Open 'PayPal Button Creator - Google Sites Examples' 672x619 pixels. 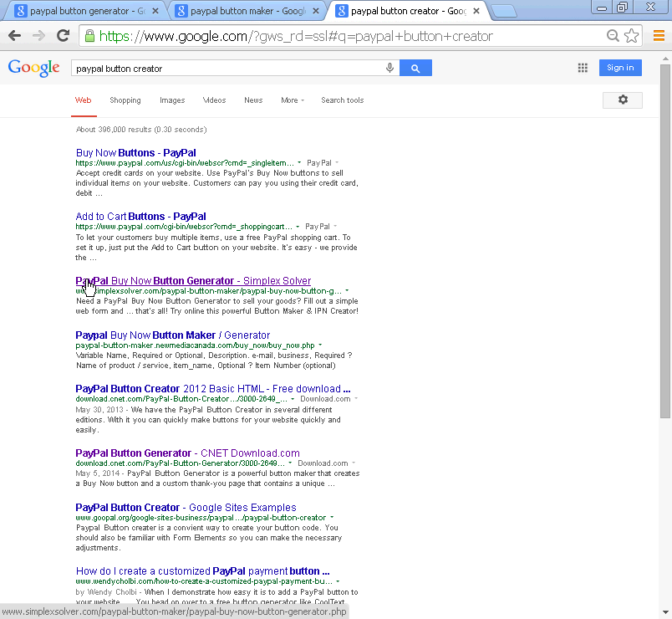[186, 507]
